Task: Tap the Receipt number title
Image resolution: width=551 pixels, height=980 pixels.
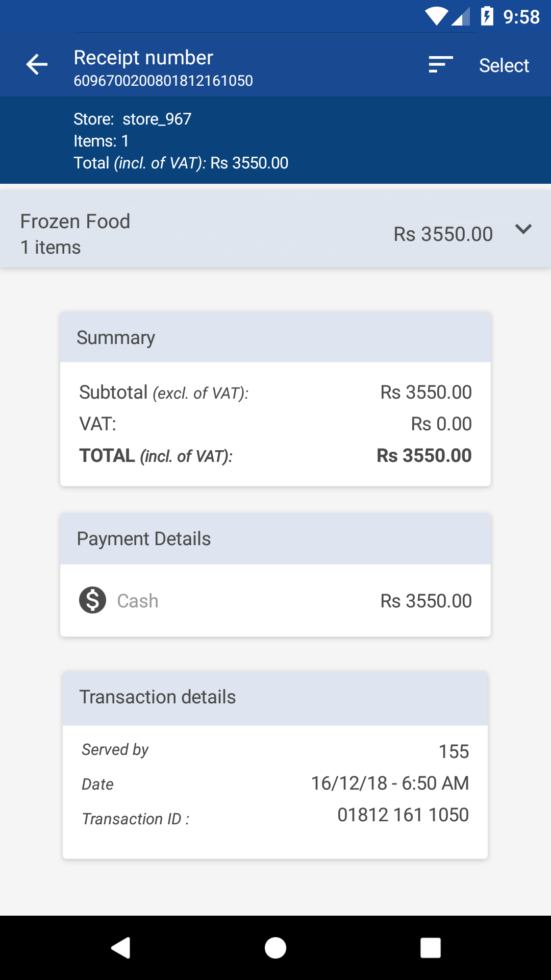Action: click(143, 58)
